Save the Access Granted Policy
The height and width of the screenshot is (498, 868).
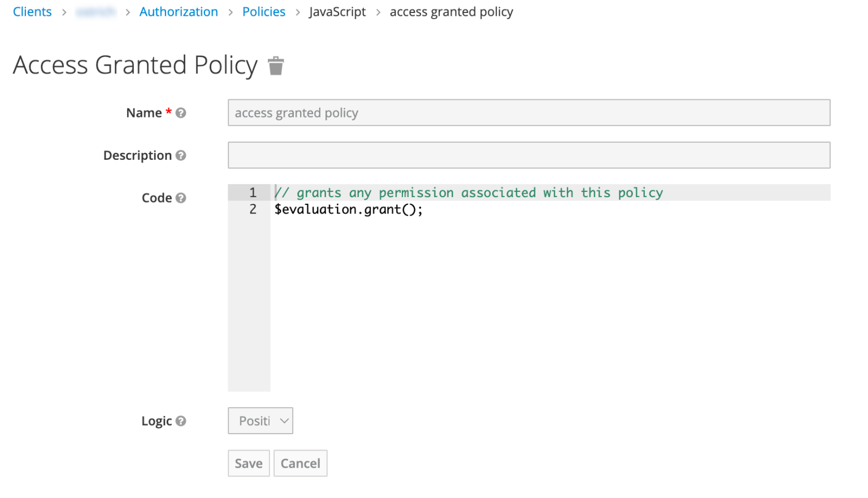[x=249, y=463]
